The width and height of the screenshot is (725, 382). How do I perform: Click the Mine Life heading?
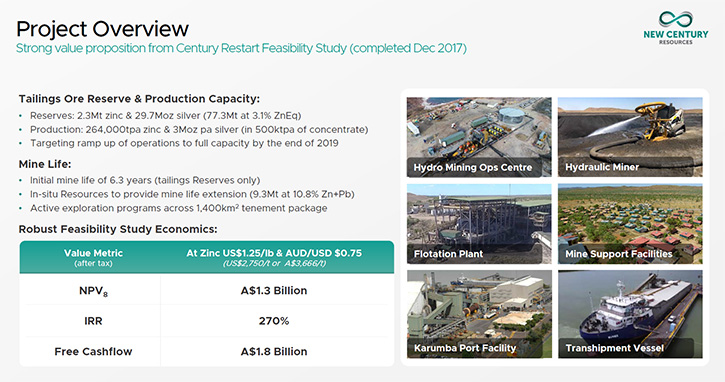point(45,164)
